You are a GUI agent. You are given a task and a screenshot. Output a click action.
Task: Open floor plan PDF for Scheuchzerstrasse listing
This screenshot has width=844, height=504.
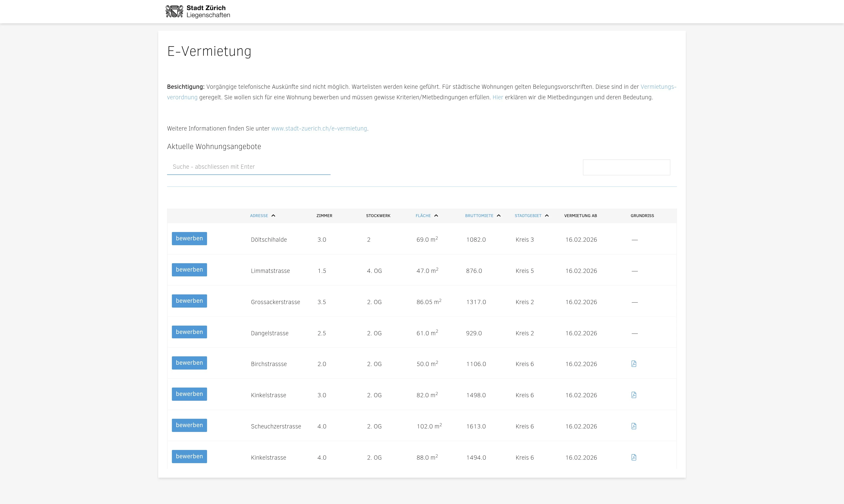coord(634,426)
